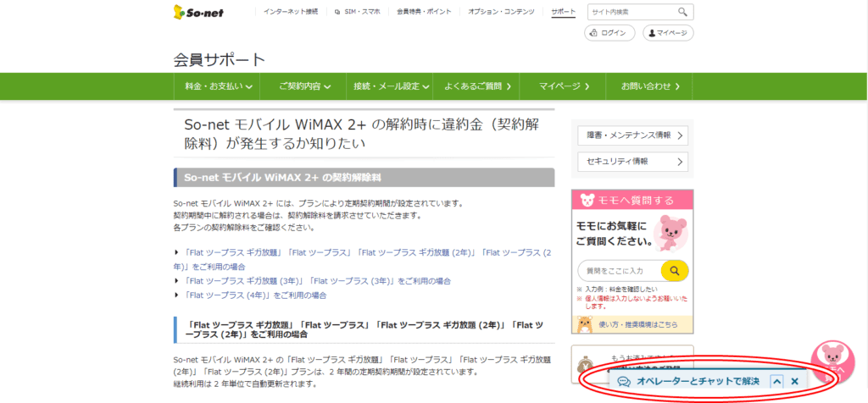Click the pink bear image in Momo panel
Screen dimensions: 868x403
pyautogui.click(x=671, y=233)
